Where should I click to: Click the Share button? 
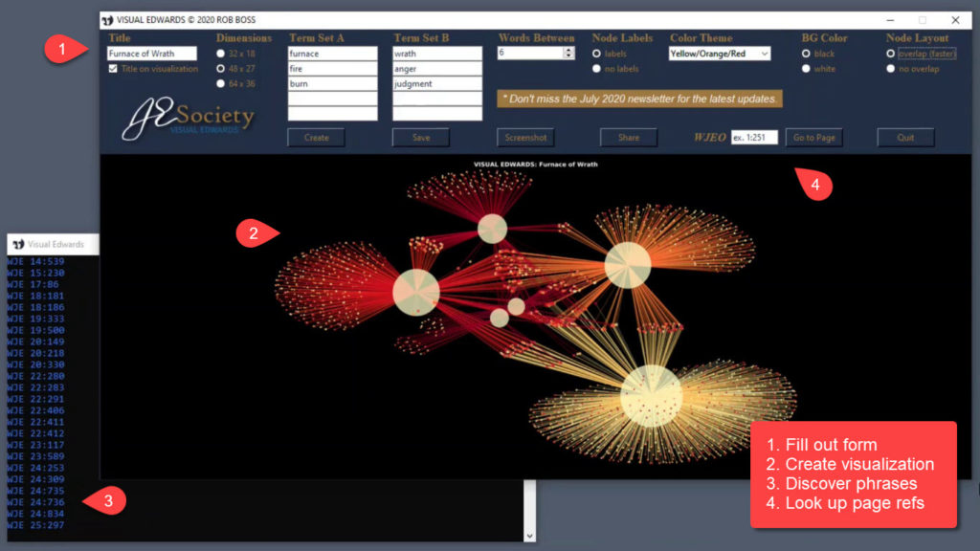[x=629, y=138]
